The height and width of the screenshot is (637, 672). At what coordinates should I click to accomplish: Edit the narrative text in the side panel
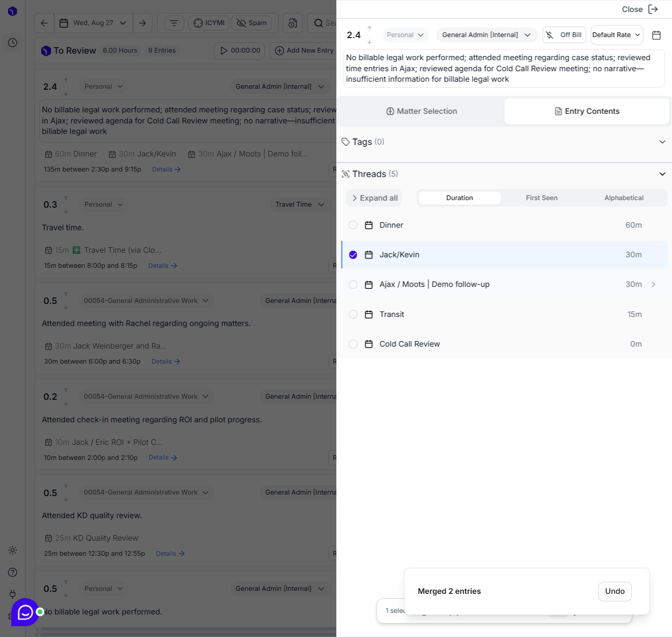(504, 69)
